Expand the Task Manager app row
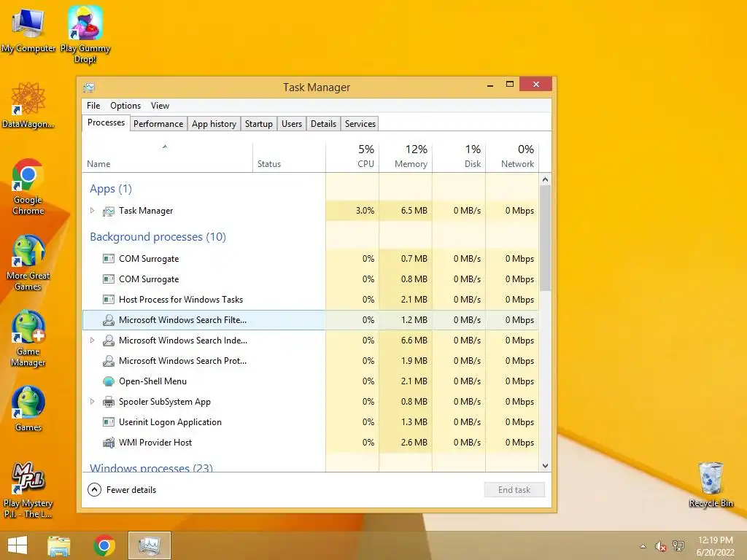This screenshot has height=560, width=747. click(x=93, y=211)
